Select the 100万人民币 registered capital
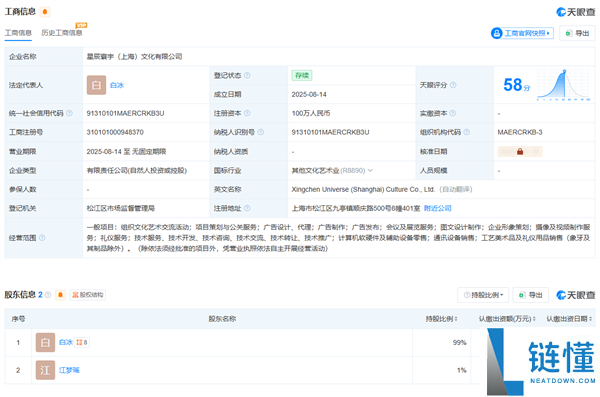The height and width of the screenshot is (397, 600). click(x=311, y=113)
